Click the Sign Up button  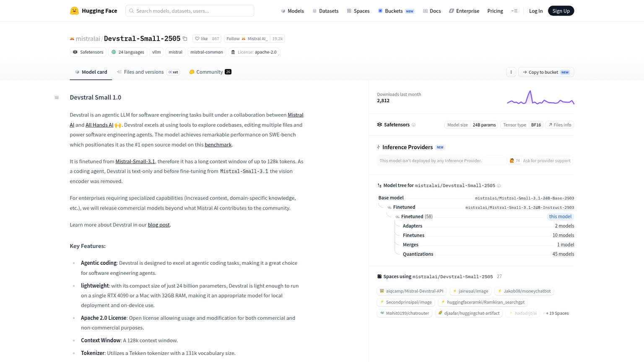click(561, 11)
